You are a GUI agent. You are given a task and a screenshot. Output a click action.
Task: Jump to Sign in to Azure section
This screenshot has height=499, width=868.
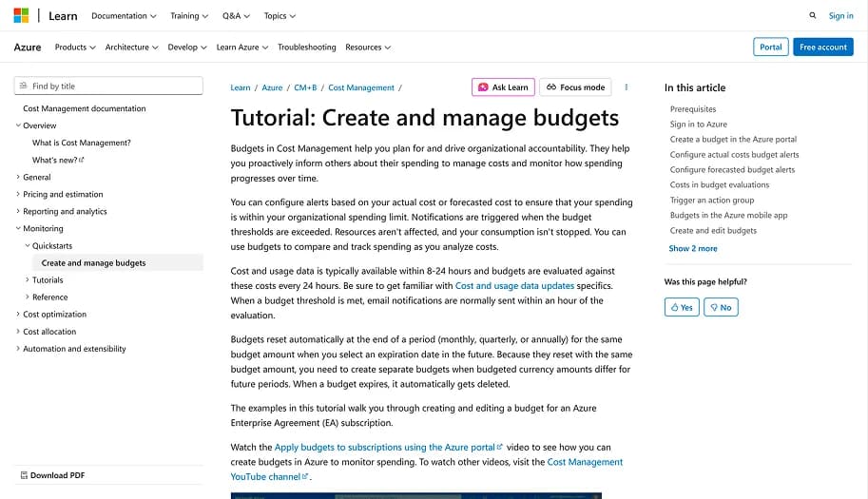(698, 124)
